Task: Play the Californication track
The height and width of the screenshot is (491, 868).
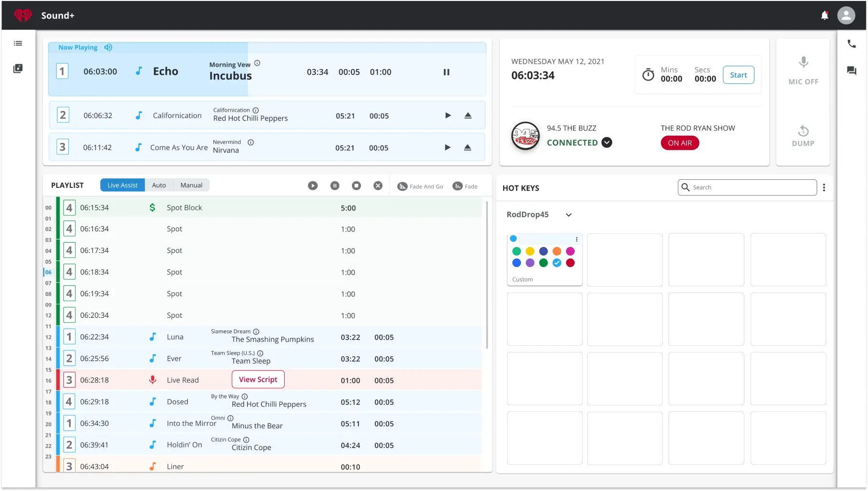Action: 448,116
